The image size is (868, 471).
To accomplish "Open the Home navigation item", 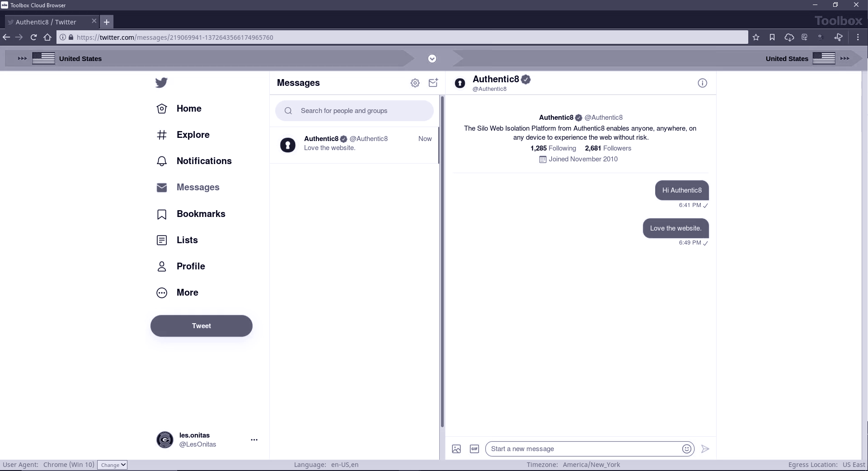I will [179, 108].
